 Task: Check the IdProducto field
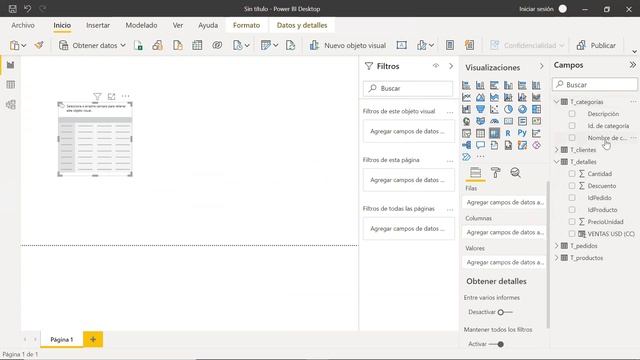(572, 210)
